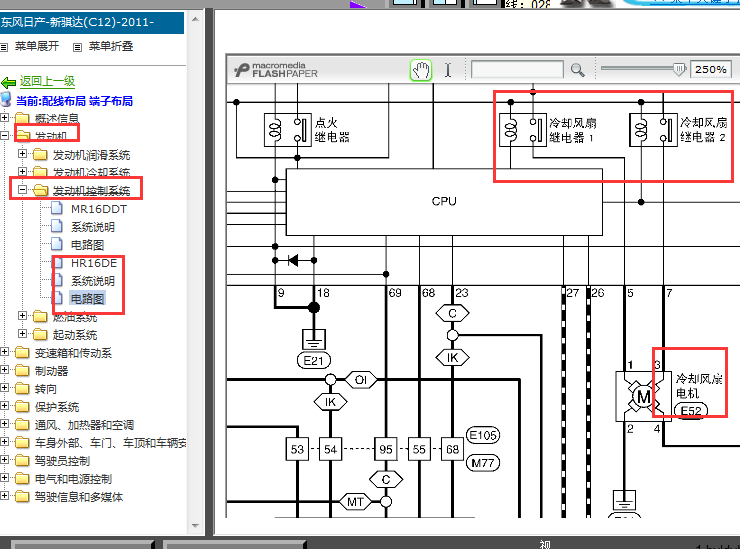Viewport: 740px width, 549px height.
Task: Click the 点火继电器 relay symbol
Action: point(287,130)
